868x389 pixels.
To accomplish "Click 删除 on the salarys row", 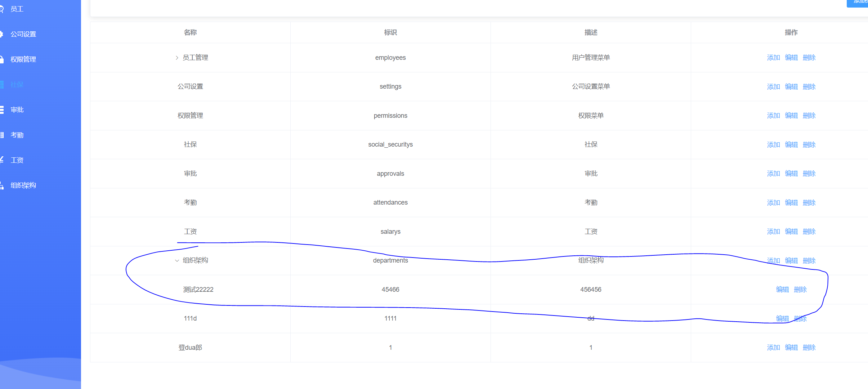I will pos(809,232).
